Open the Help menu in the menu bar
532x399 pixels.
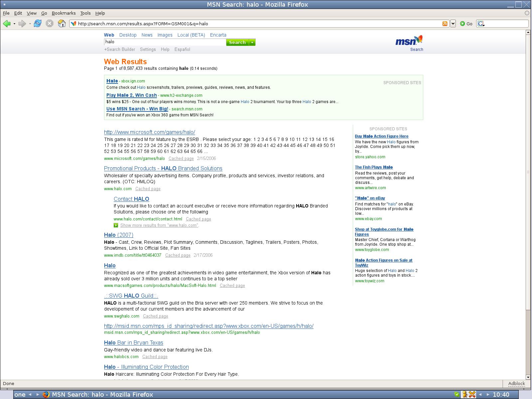100,13
